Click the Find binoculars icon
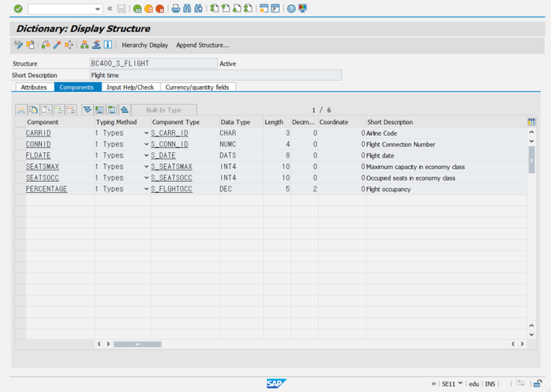The width and height of the screenshot is (551, 392). (x=187, y=8)
